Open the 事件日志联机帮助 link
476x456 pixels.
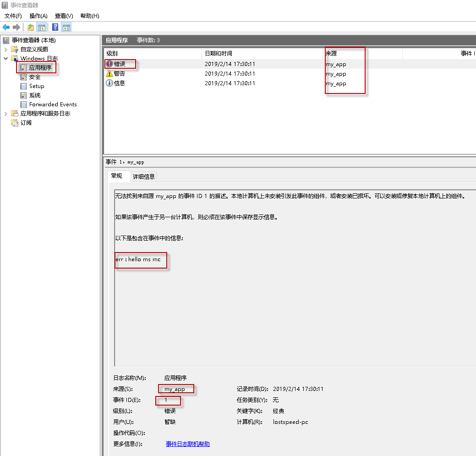point(188,444)
